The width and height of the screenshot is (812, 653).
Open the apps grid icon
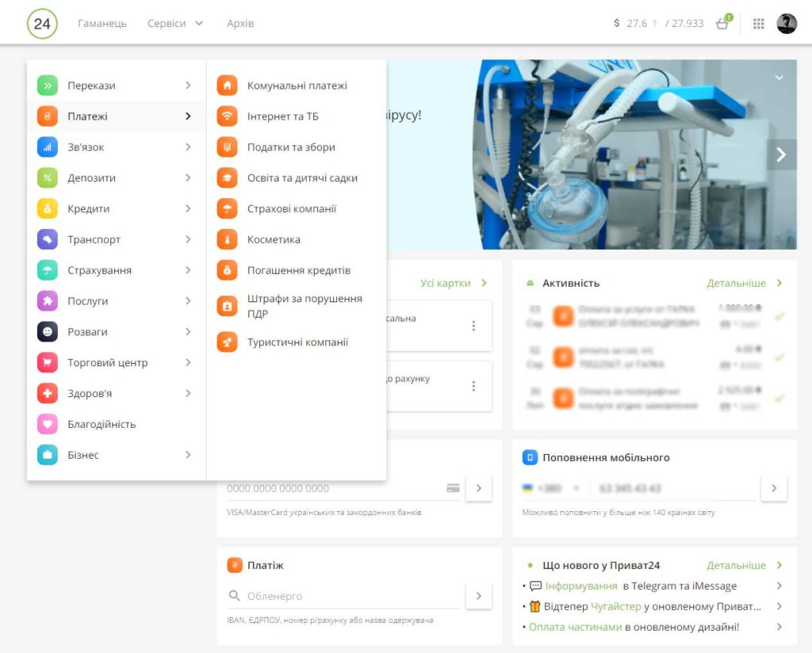758,23
